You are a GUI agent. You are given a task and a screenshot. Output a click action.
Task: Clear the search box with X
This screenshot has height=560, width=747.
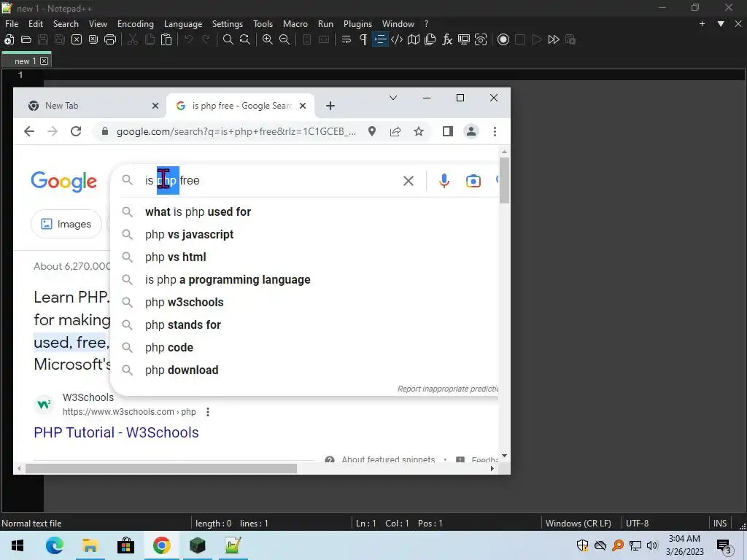(x=409, y=181)
